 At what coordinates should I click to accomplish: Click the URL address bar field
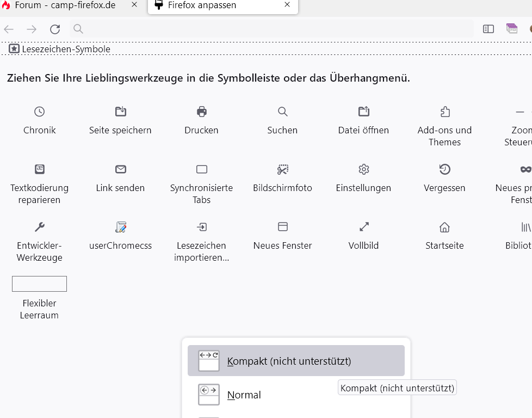coord(272,29)
